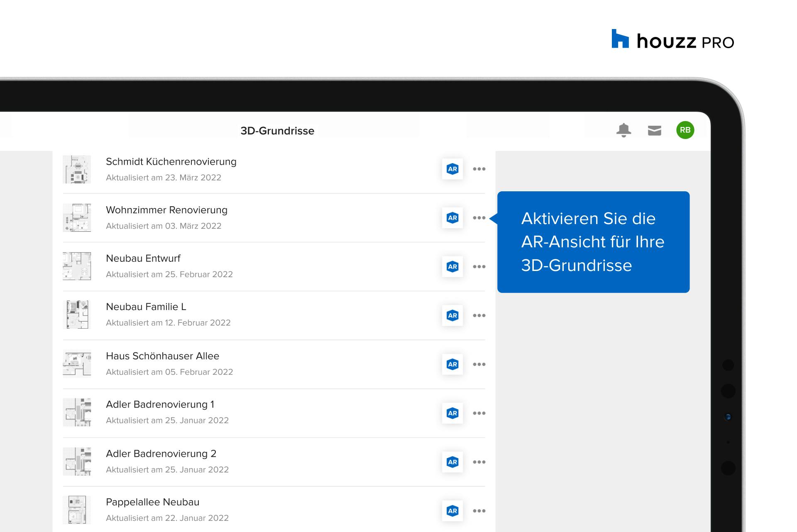Start AR view for Pappelallee Neubau
The image size is (797, 532).
pos(452,511)
